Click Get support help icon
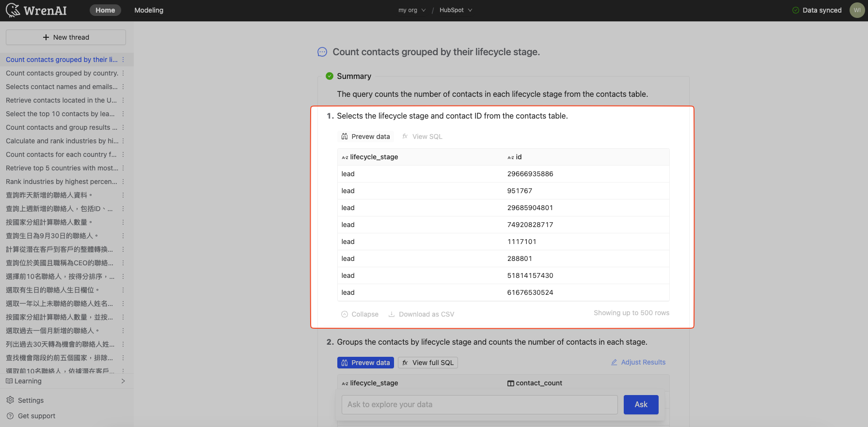Image resolution: width=868 pixels, height=427 pixels. click(x=10, y=416)
